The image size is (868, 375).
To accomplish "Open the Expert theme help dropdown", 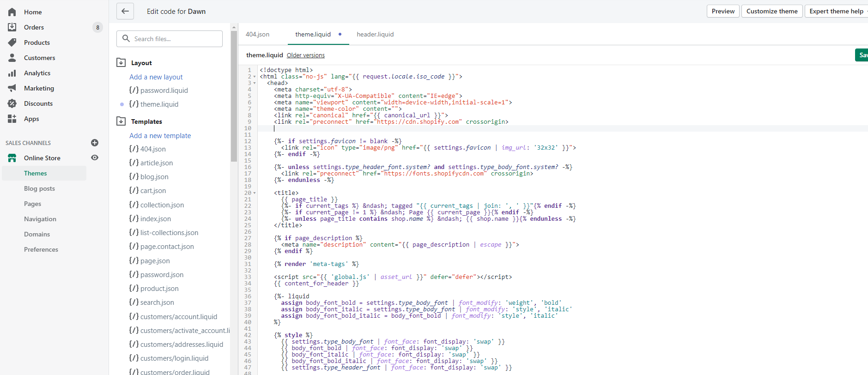I will pyautogui.click(x=837, y=11).
